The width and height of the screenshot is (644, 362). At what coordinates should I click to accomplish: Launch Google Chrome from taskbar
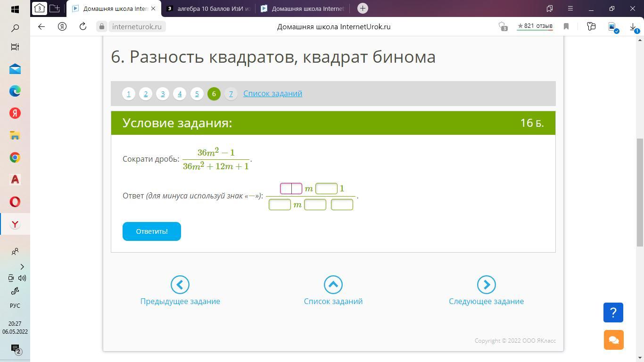pos(15,157)
